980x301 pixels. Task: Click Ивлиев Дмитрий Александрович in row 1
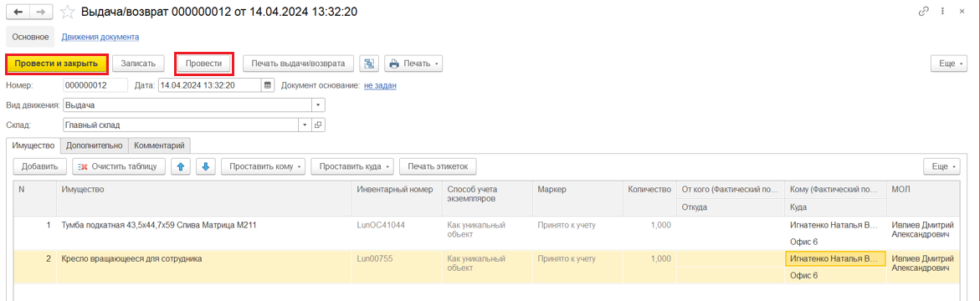(x=923, y=229)
